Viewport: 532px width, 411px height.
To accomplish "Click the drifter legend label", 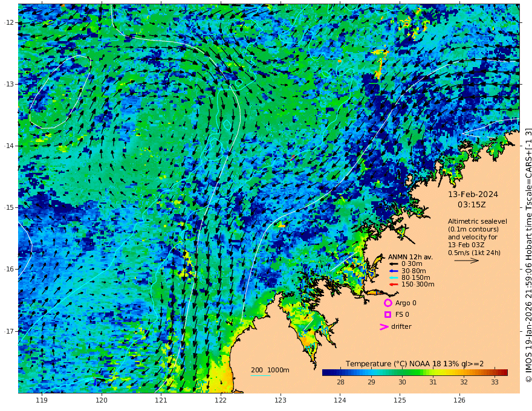I will [x=401, y=326].
